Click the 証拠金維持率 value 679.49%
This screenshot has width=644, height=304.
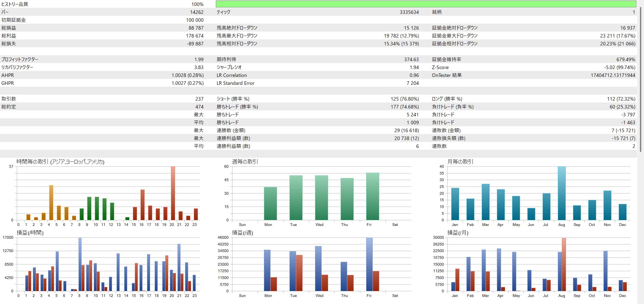pos(626,60)
